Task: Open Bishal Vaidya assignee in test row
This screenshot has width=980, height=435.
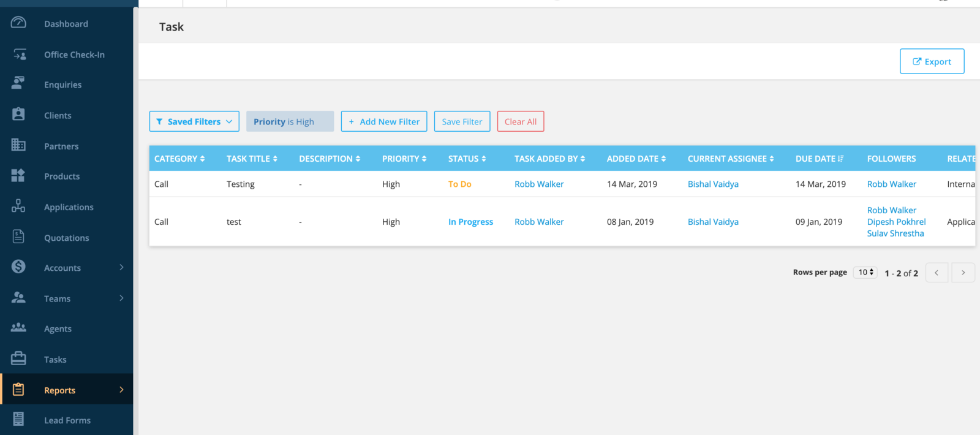Action: point(713,222)
